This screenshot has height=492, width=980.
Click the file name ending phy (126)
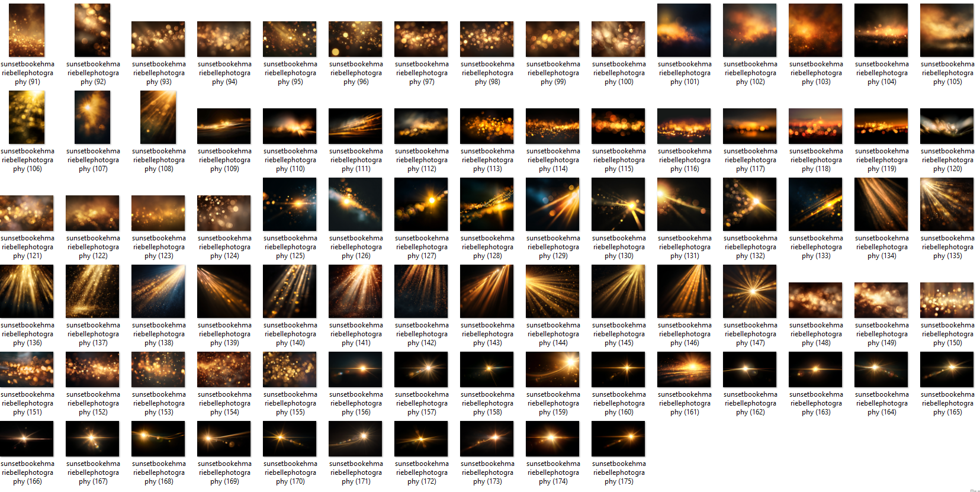[356, 247]
